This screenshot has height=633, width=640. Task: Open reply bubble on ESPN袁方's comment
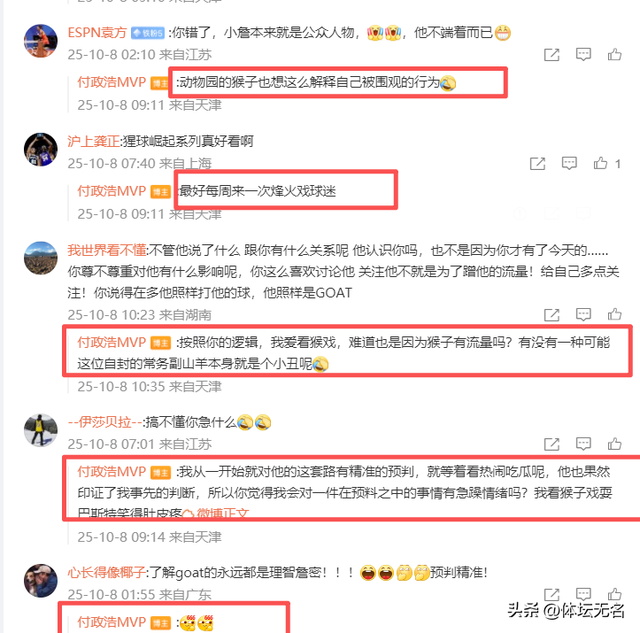click(x=583, y=54)
